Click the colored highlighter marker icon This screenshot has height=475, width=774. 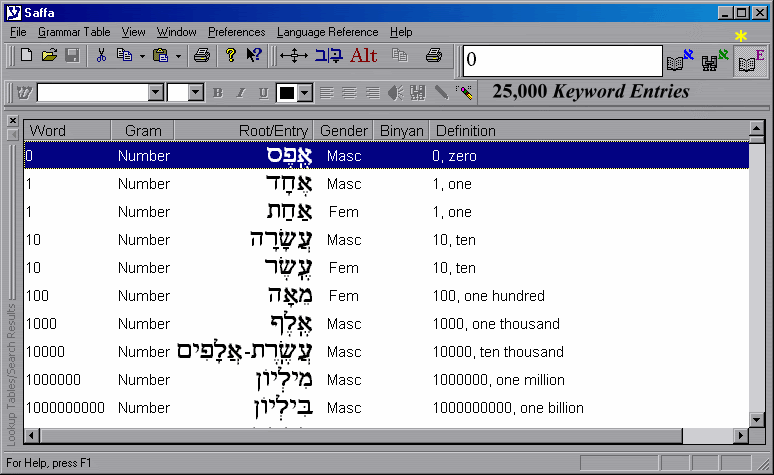coord(464,92)
